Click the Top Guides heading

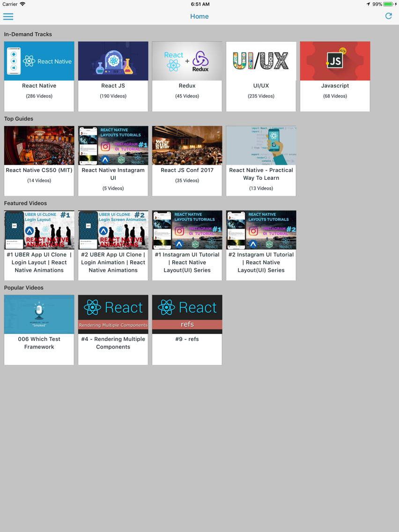[19, 119]
